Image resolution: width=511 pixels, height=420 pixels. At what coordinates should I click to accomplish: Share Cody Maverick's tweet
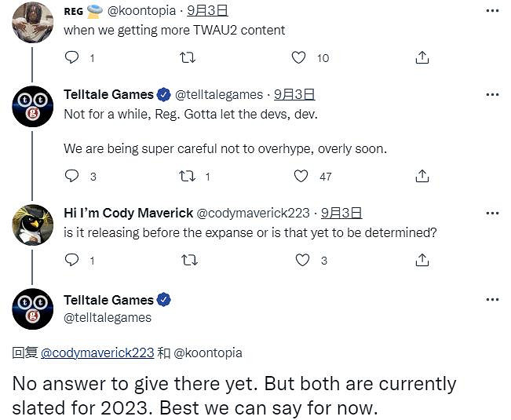click(x=422, y=259)
